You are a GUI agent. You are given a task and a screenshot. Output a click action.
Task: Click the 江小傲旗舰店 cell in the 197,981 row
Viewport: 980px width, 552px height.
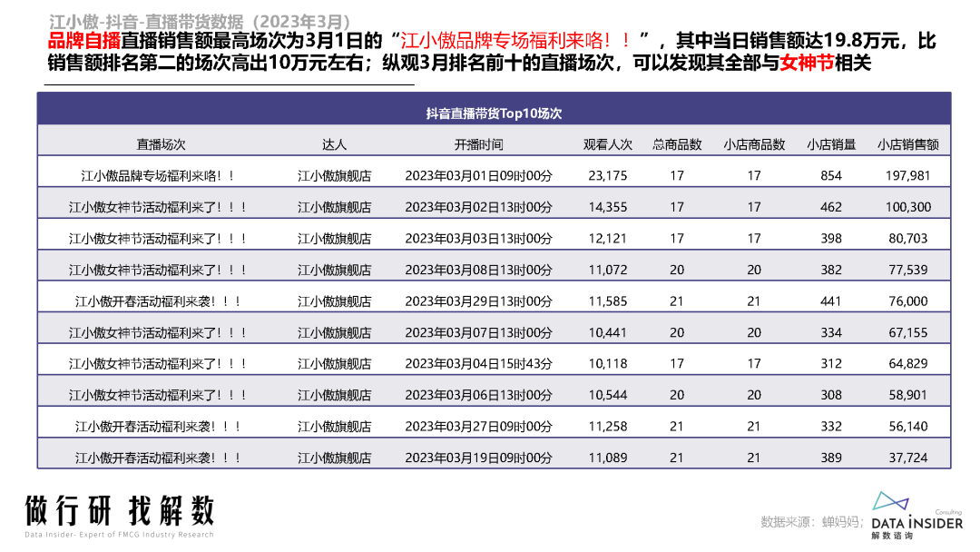pos(334,175)
